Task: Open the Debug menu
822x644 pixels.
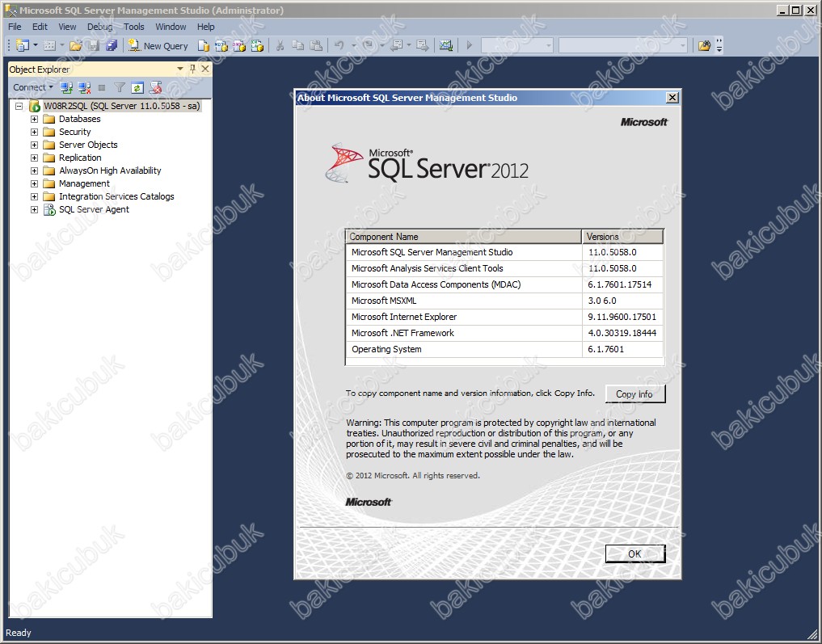Action: click(x=99, y=27)
